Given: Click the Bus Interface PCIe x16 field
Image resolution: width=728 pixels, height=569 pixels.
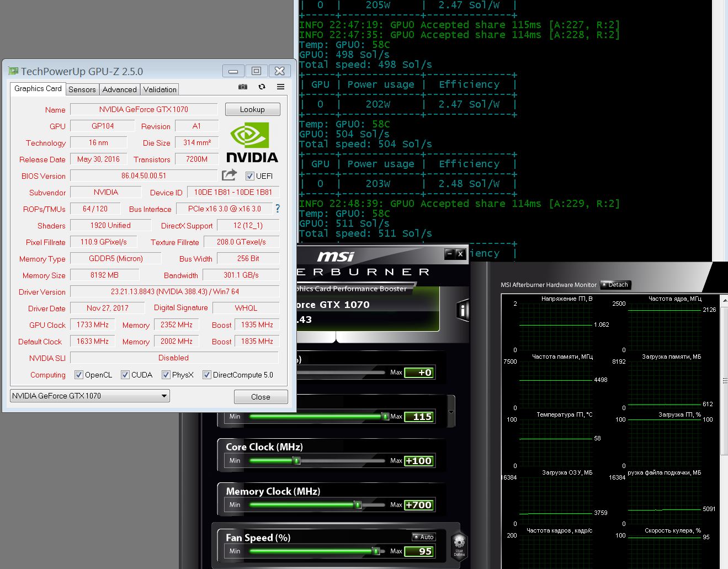Looking at the screenshot, I should coord(224,209).
